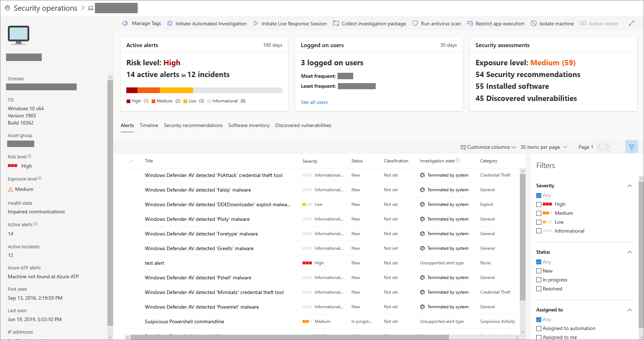Click the alerts severity distribution bar

coord(204,90)
